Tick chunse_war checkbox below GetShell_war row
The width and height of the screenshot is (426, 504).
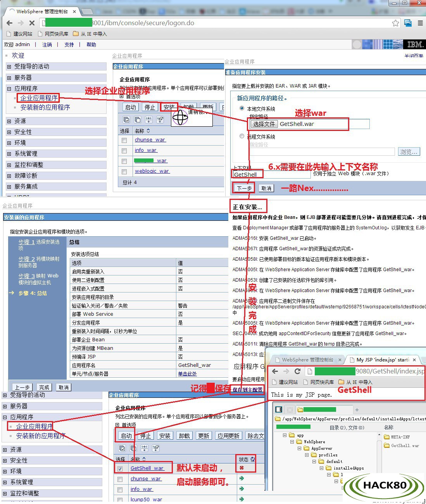coord(120,479)
